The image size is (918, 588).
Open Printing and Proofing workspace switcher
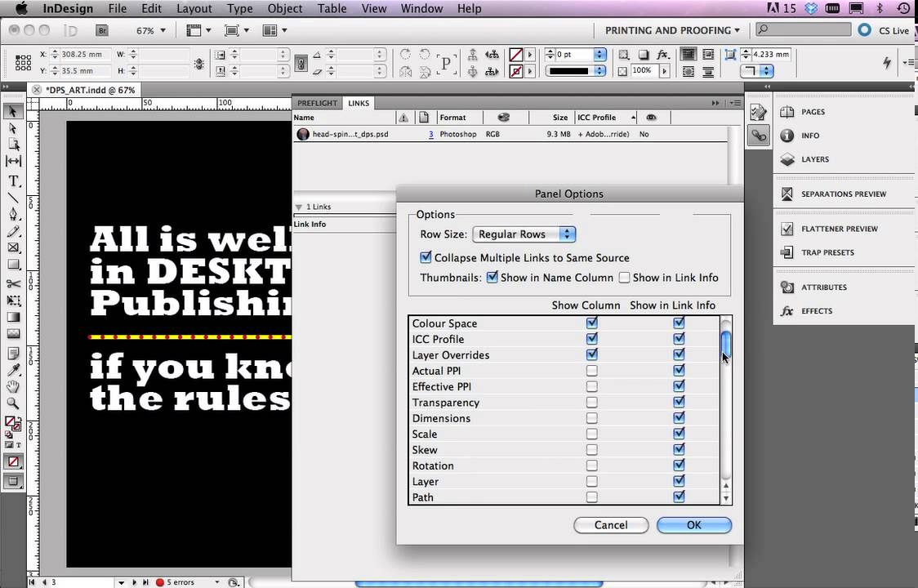672,30
